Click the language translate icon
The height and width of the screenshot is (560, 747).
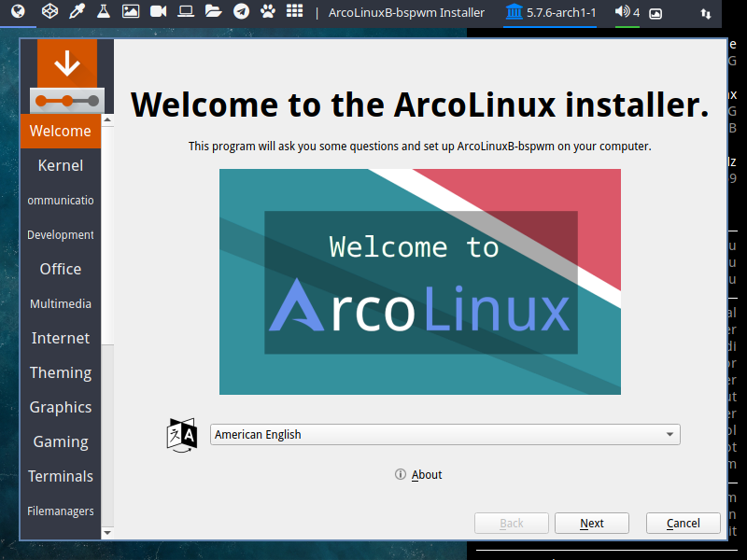pos(181,435)
